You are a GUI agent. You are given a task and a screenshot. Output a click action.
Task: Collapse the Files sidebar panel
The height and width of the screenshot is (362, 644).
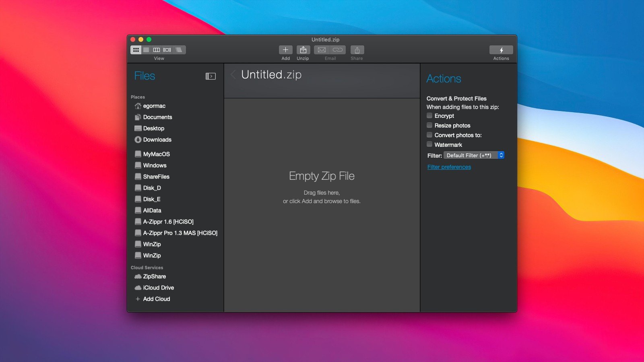[211, 76]
